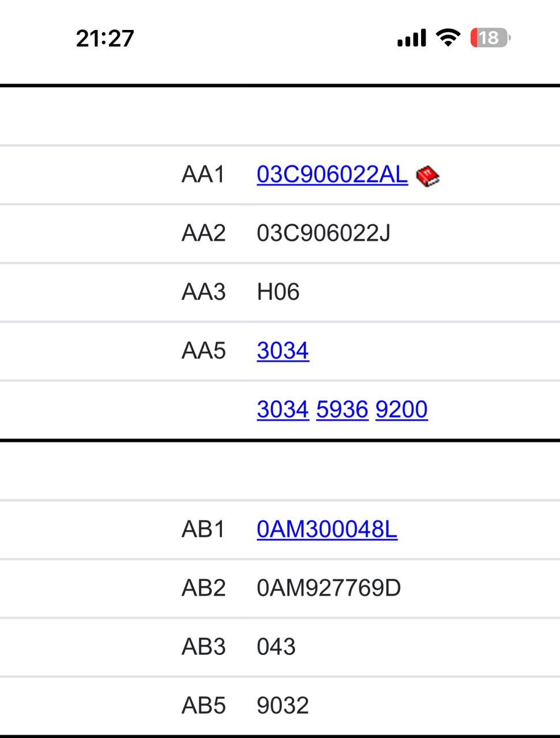Select the 0AM927769D value in AB2 row
The width and height of the screenshot is (560, 738).
click(x=329, y=588)
